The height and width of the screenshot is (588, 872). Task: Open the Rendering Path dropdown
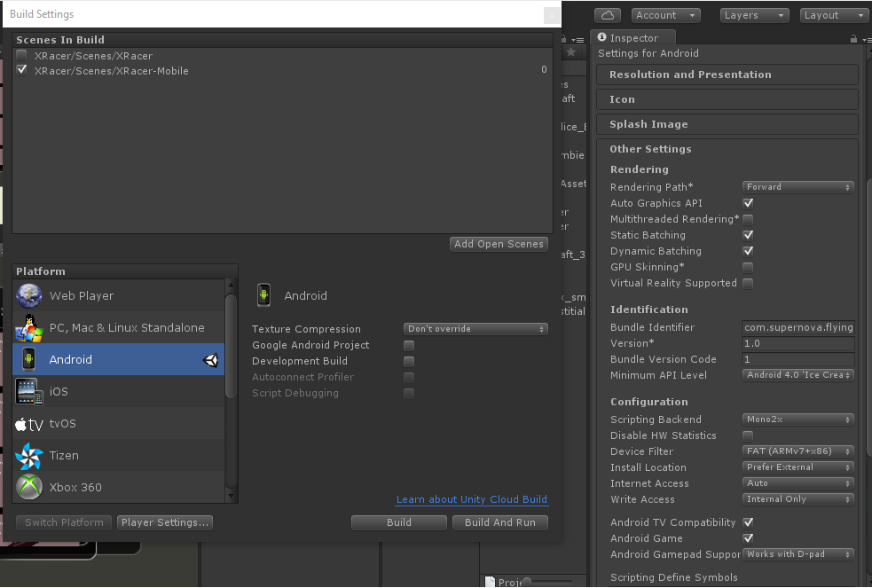[x=797, y=187]
